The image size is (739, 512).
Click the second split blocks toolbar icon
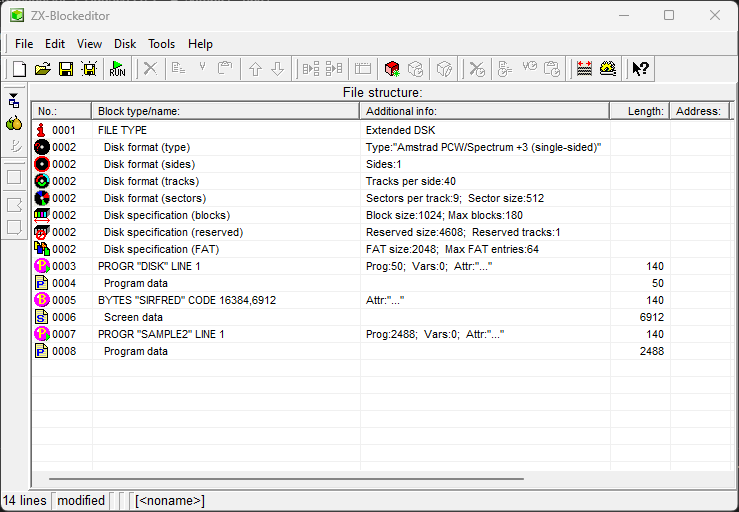click(x=334, y=69)
